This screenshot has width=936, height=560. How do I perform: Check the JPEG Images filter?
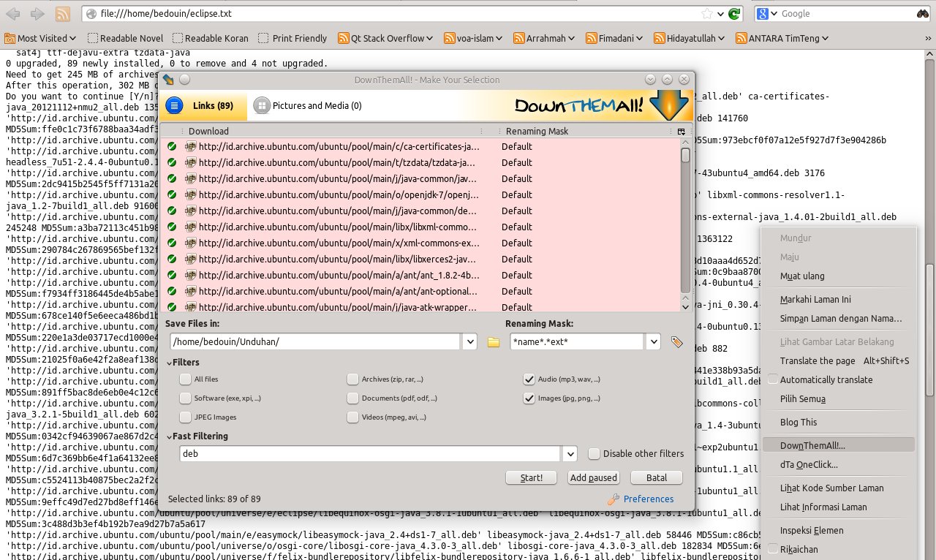pyautogui.click(x=185, y=417)
